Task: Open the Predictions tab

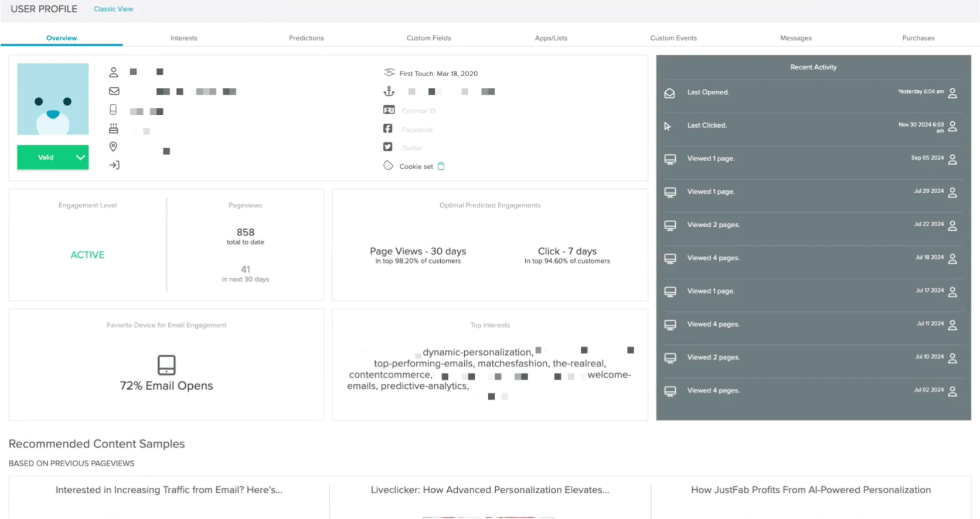Action: [306, 38]
